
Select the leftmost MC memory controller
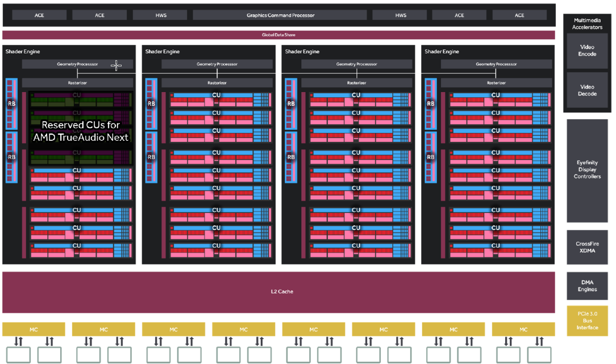(34, 329)
